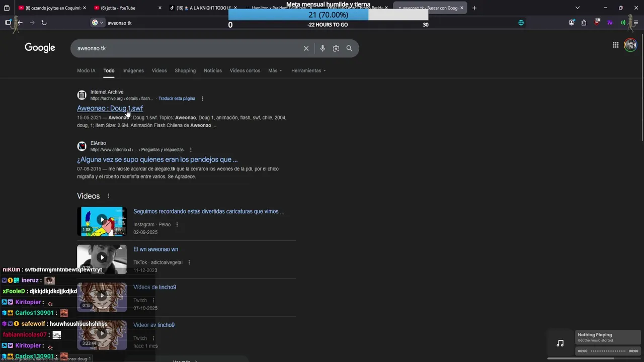
Task: Open browser profile icon in toolbar
Action: (x=572, y=23)
